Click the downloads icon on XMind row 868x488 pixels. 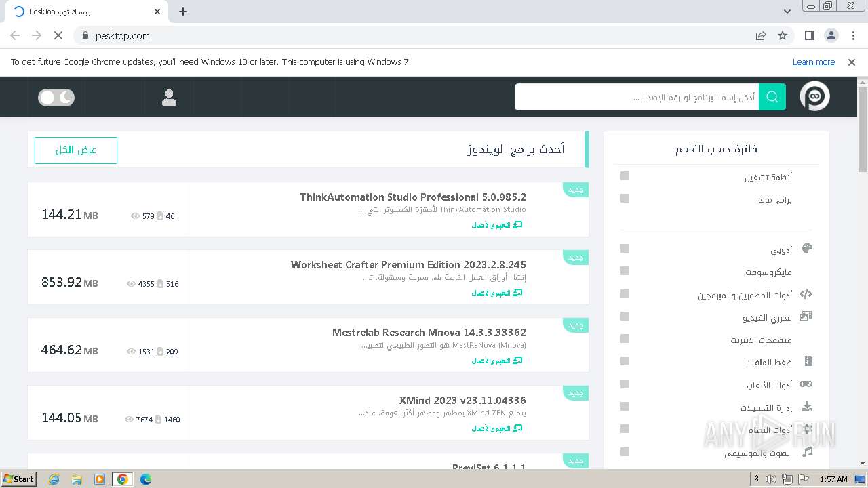click(159, 420)
